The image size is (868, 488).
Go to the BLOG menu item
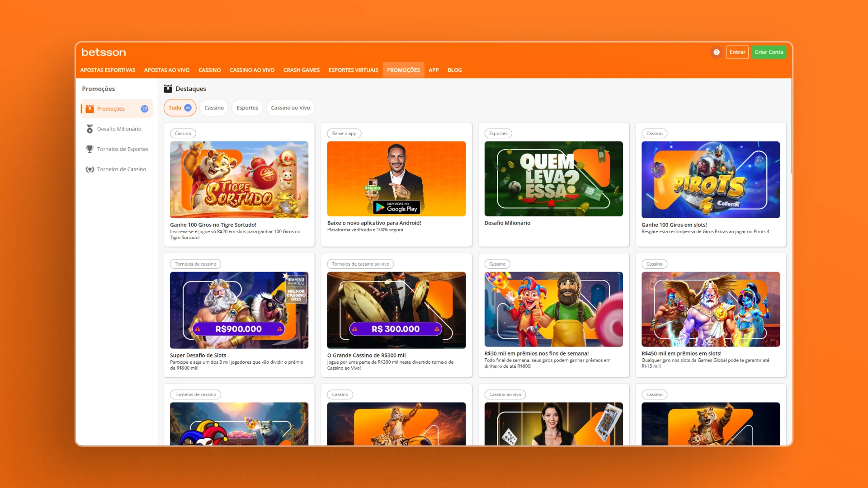(454, 70)
